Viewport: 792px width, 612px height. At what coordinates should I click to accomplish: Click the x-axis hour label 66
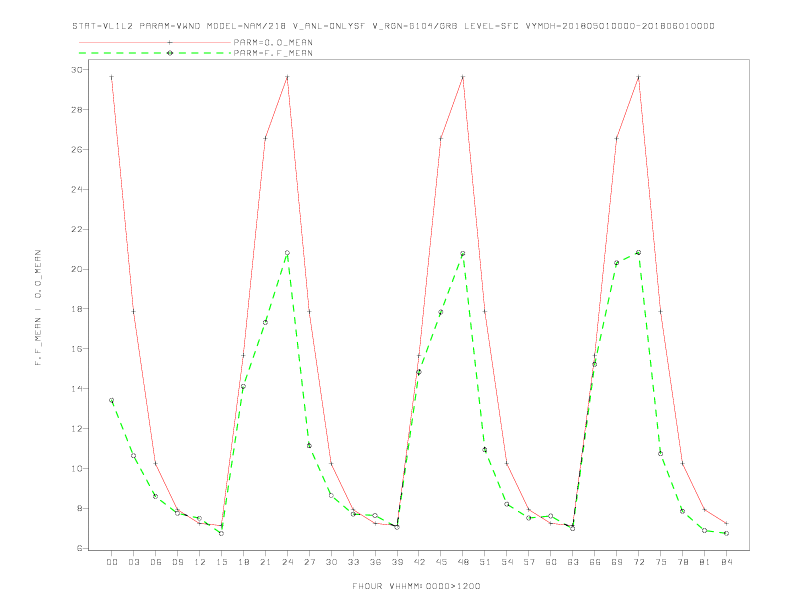coord(595,562)
